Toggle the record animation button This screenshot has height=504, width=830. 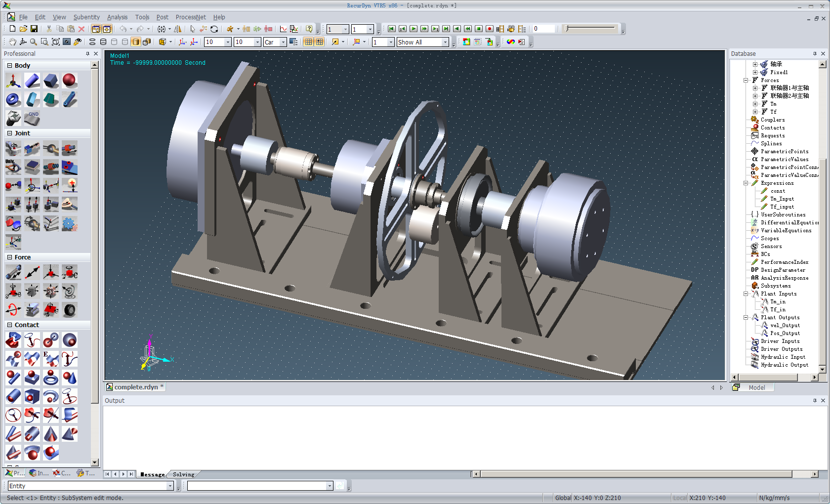tap(489, 29)
